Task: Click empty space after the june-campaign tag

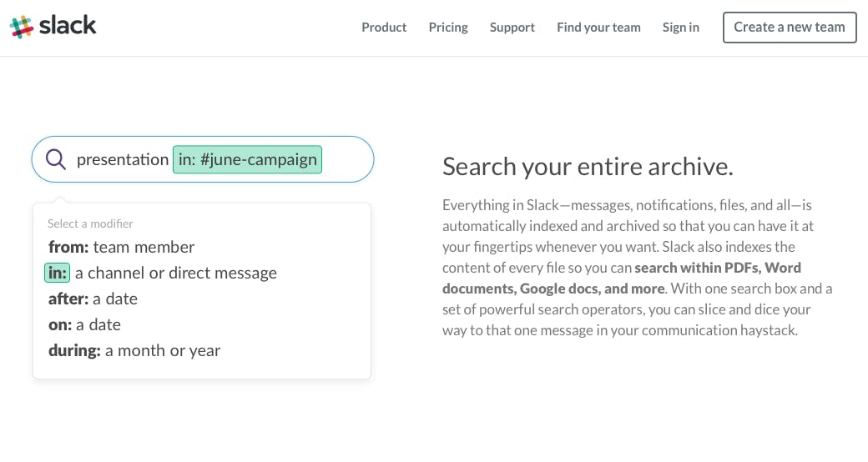Action: click(346, 159)
